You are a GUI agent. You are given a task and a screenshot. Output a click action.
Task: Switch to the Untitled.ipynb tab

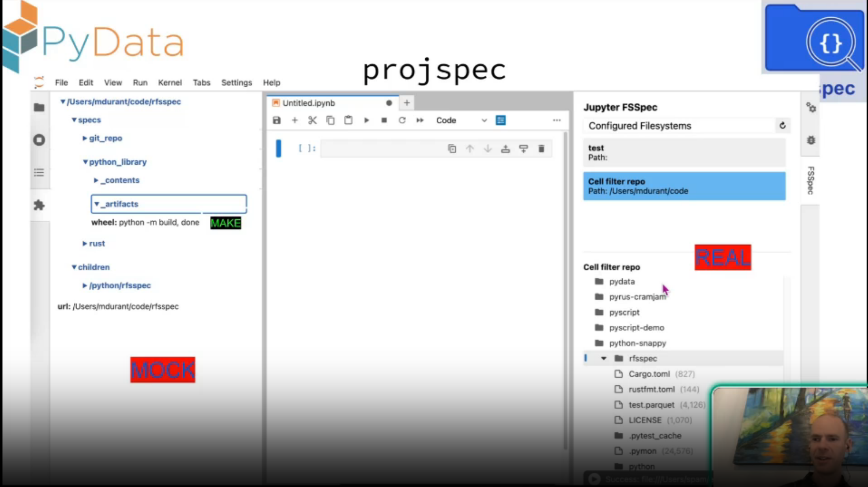tap(309, 103)
